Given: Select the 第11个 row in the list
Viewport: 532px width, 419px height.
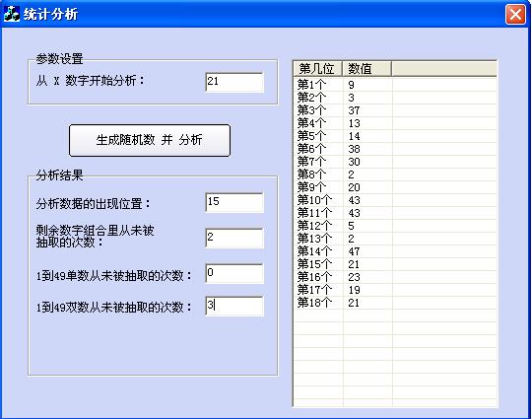Looking at the screenshot, I should (395, 213).
